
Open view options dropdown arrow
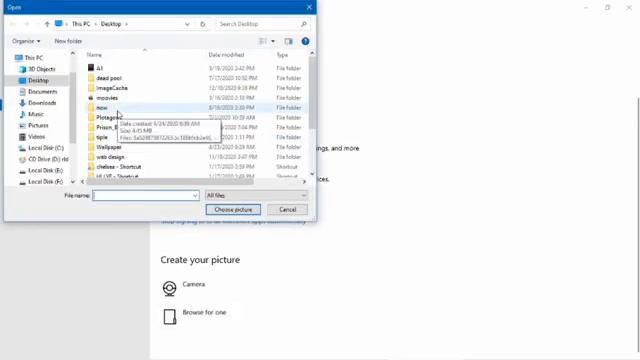click(x=273, y=41)
